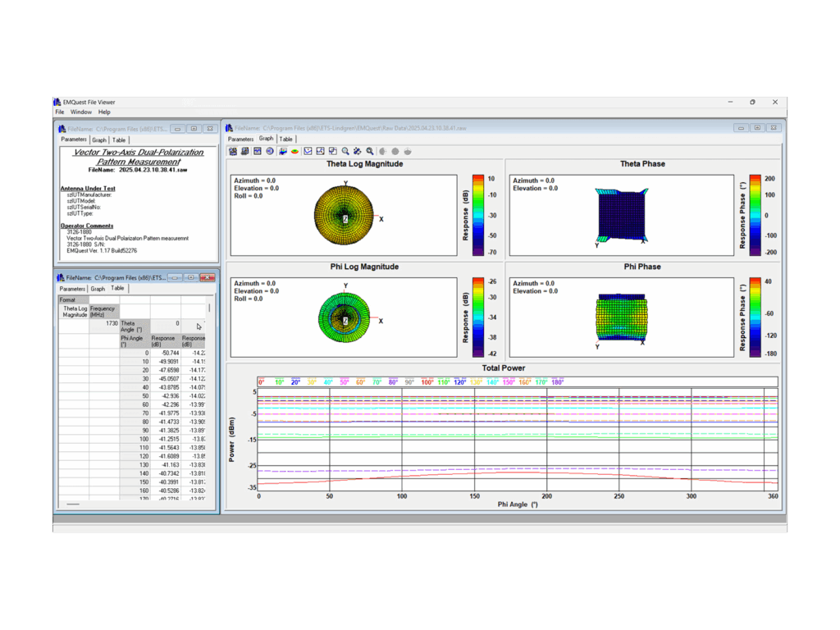Image resolution: width=840 pixels, height=630 pixels.
Task: Click the bitmap image icon in the toolbar
Action: click(x=257, y=151)
